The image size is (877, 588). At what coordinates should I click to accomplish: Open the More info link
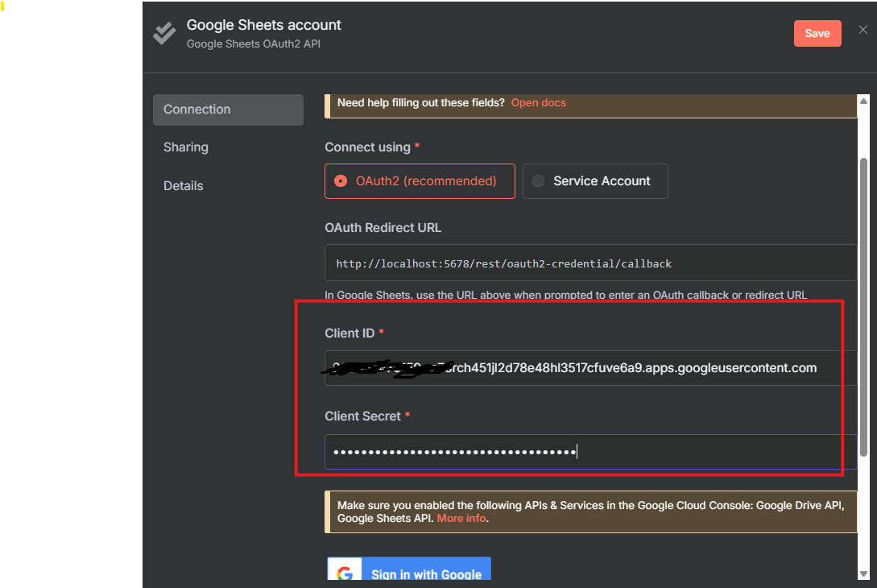(461, 519)
